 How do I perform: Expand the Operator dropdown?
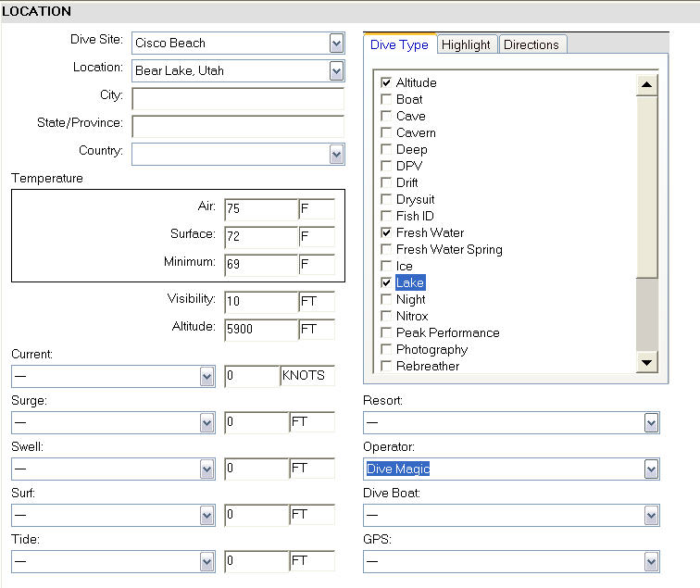(x=652, y=469)
